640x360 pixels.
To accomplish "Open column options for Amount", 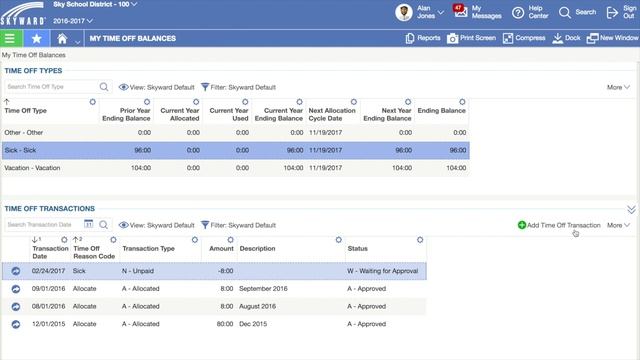I will pos(231,240).
